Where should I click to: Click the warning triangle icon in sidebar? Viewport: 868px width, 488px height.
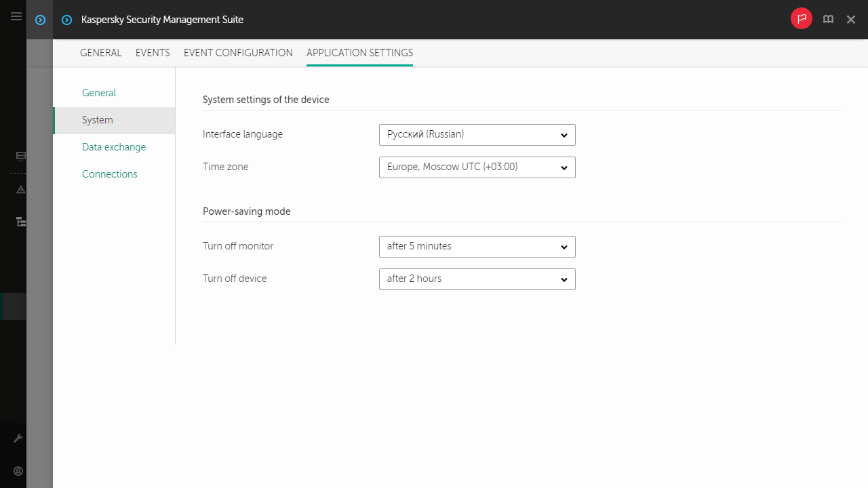[20, 190]
